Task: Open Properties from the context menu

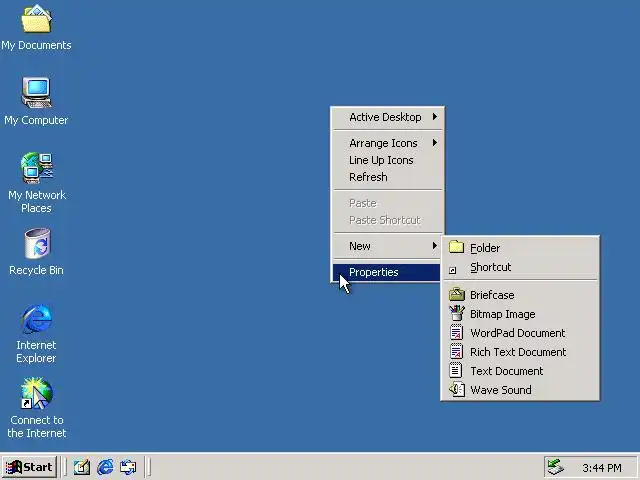Action: [387, 272]
